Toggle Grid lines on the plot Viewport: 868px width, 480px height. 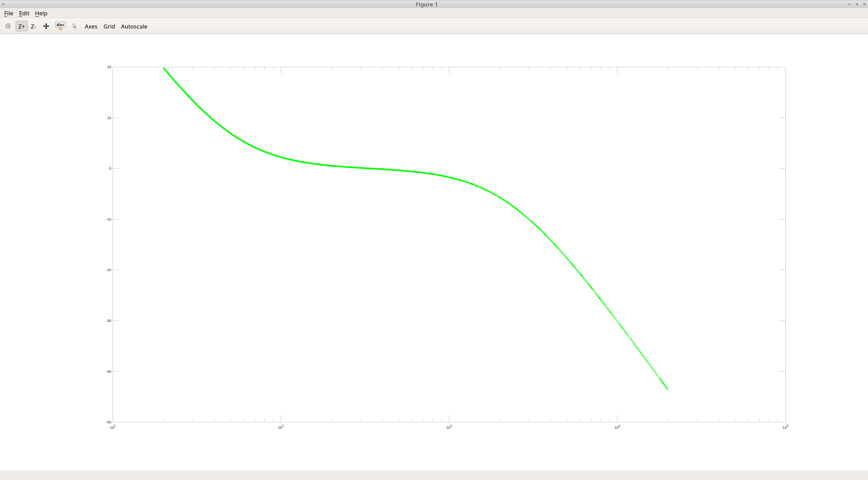tap(109, 26)
